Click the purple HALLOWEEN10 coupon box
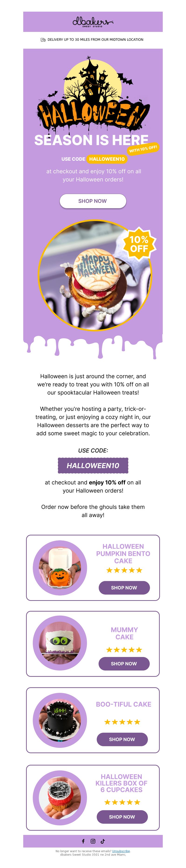The height and width of the screenshot is (868, 186). 93,465
